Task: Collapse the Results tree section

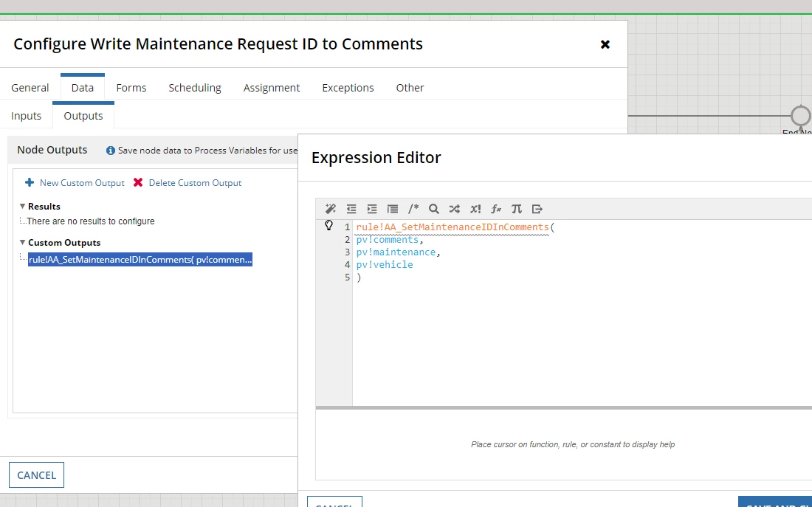Action: [22, 206]
